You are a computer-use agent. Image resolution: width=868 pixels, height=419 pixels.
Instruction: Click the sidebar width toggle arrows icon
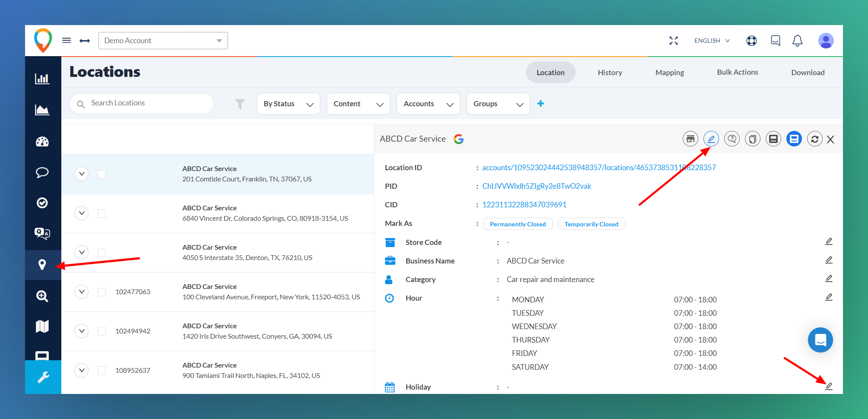85,41
